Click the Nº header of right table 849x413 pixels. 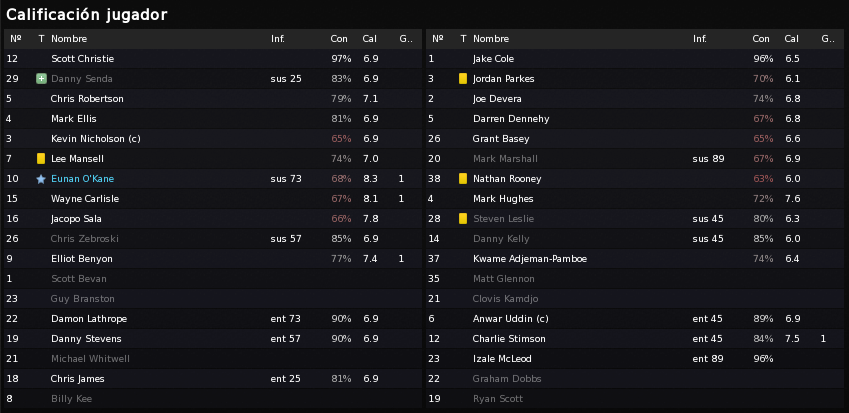(438, 39)
